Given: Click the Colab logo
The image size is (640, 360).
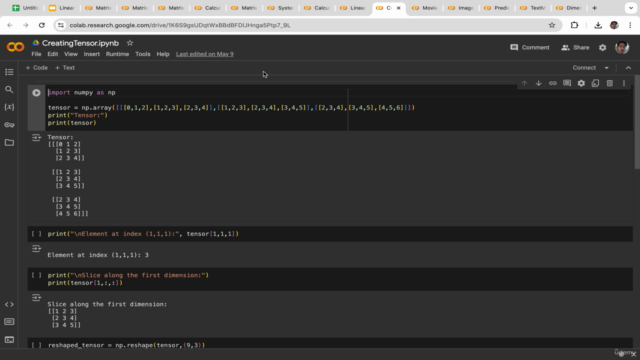Looking at the screenshot, I should pyautogui.click(x=15, y=47).
